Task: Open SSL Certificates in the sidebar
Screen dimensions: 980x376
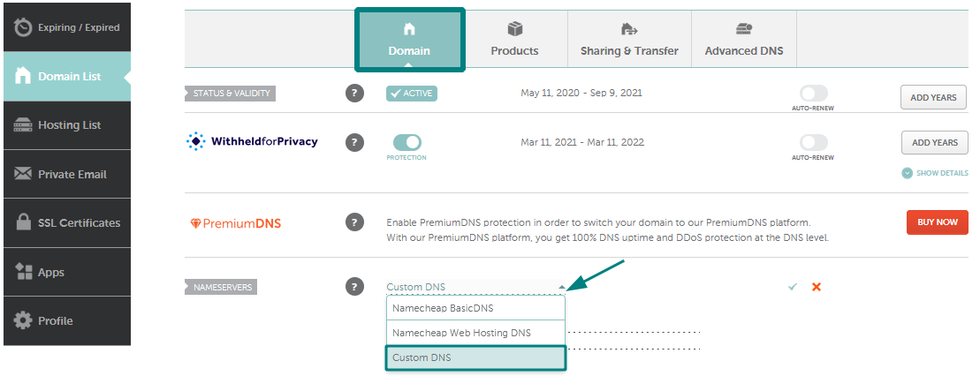Action: pyautogui.click(x=67, y=223)
